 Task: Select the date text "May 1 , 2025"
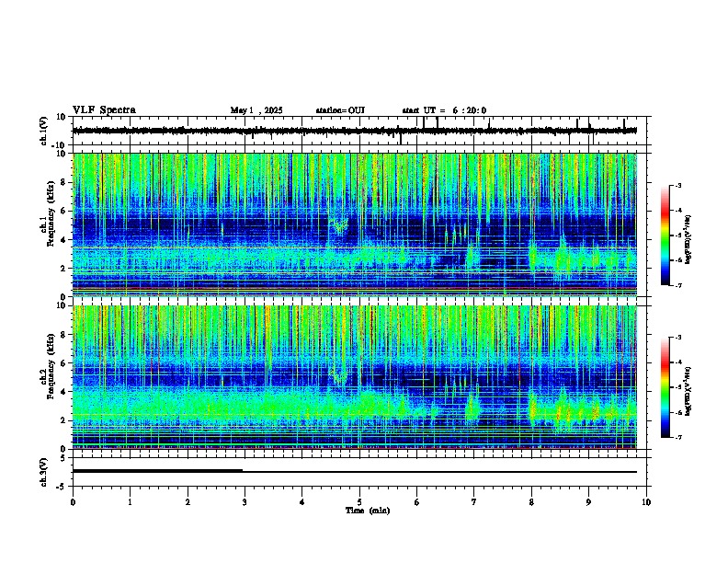[256, 110]
